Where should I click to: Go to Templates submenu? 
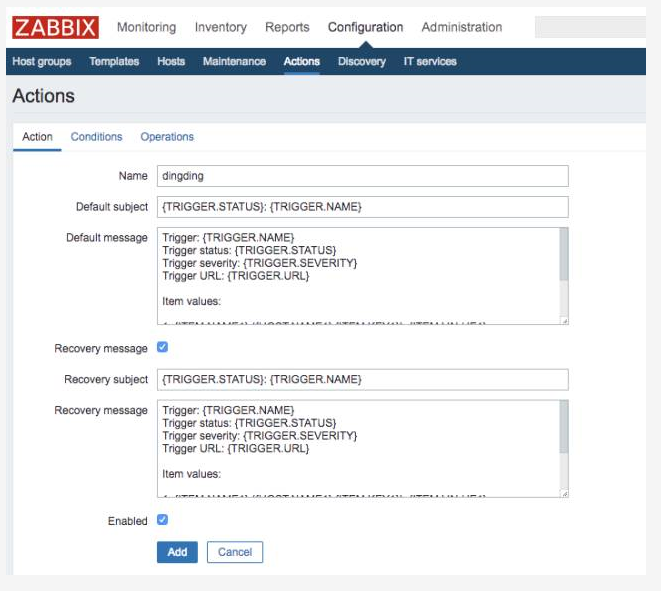[x=114, y=62]
